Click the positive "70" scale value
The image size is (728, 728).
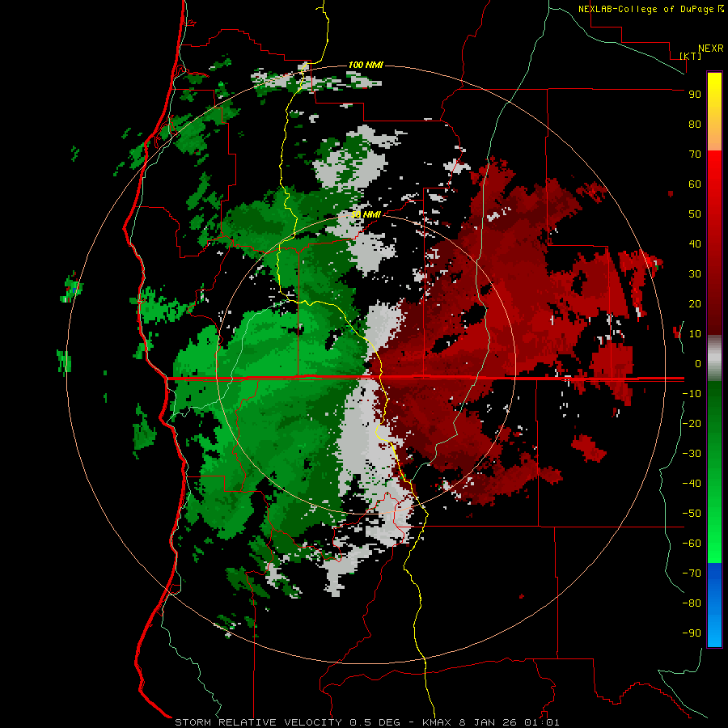click(x=695, y=154)
